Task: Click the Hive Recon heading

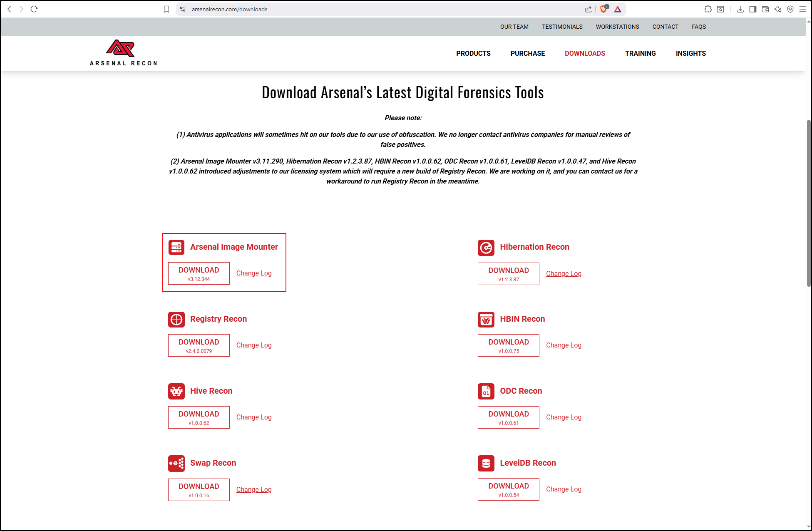Action: pyautogui.click(x=211, y=391)
